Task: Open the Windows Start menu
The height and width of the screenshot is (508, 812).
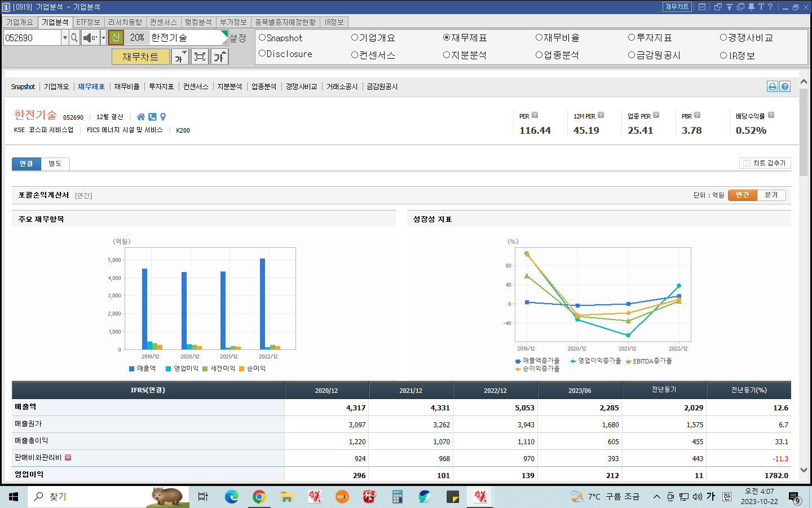Action: point(14,497)
